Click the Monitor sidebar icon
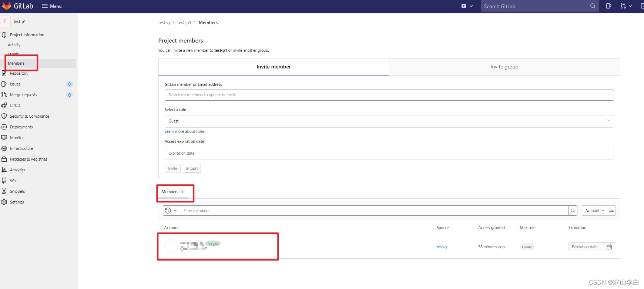Viewport: 644px width, 289px height. [4, 138]
